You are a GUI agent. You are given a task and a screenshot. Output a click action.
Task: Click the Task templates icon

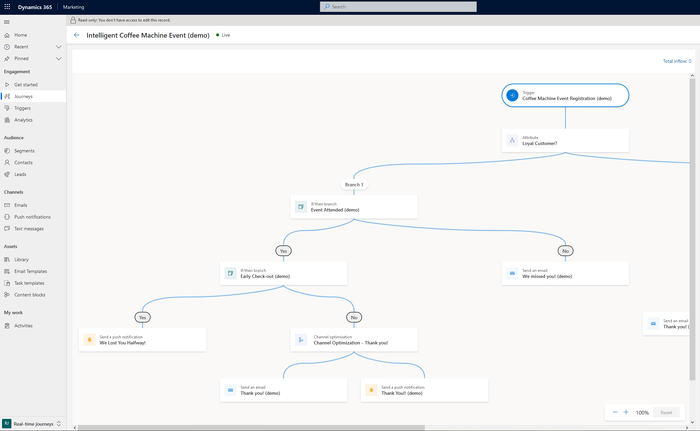click(x=7, y=283)
